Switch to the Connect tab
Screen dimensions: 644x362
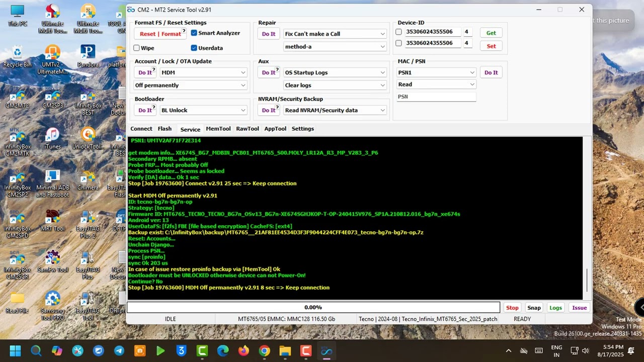click(141, 129)
